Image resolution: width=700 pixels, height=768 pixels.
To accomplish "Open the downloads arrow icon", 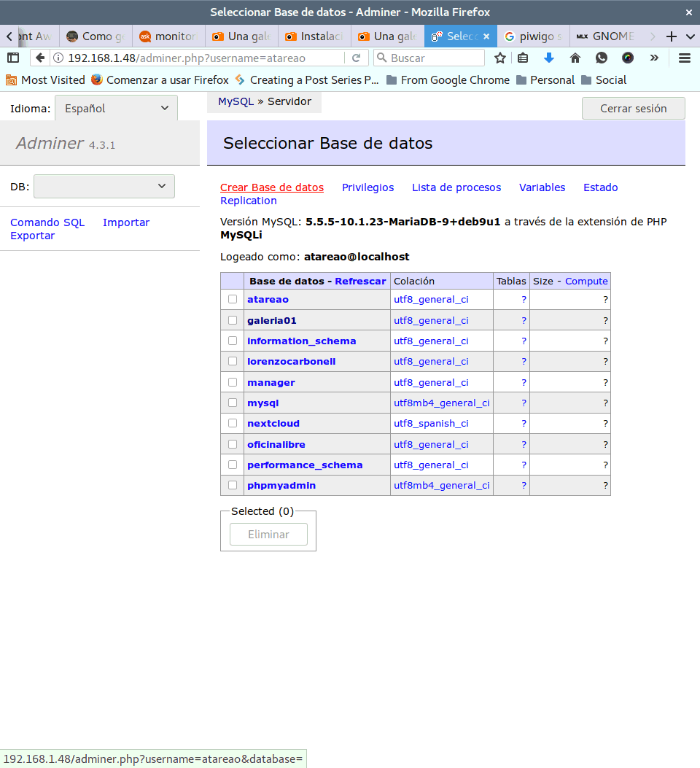I will [549, 58].
